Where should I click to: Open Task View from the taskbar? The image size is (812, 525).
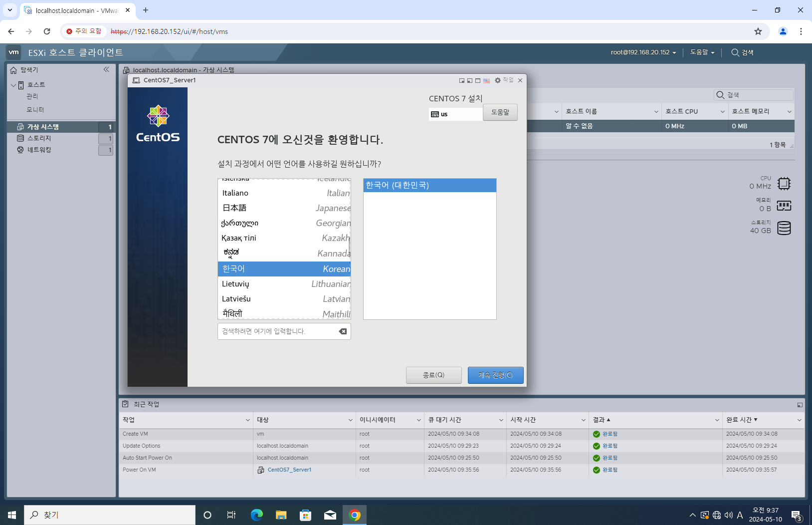231,515
